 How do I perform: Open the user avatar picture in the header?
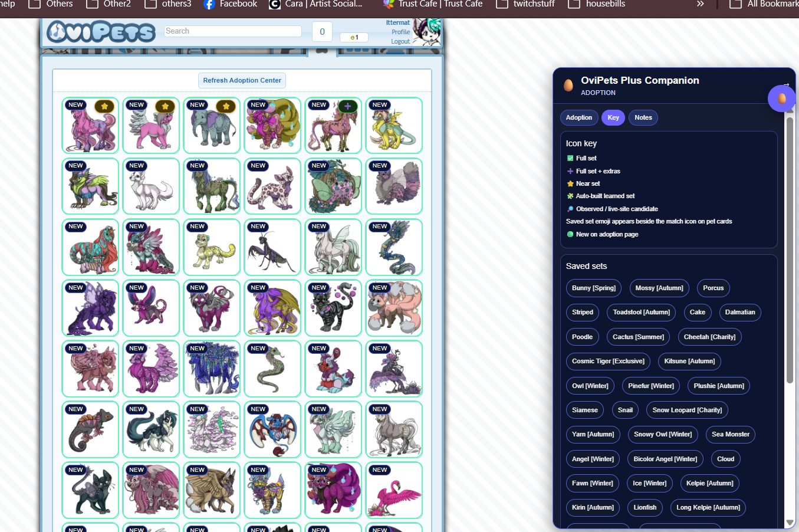point(426,32)
